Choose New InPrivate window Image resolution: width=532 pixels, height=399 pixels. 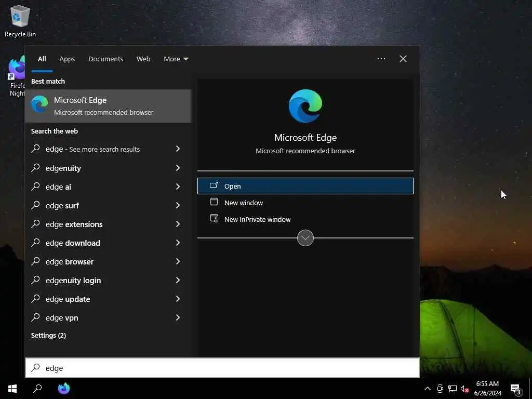[305, 219]
